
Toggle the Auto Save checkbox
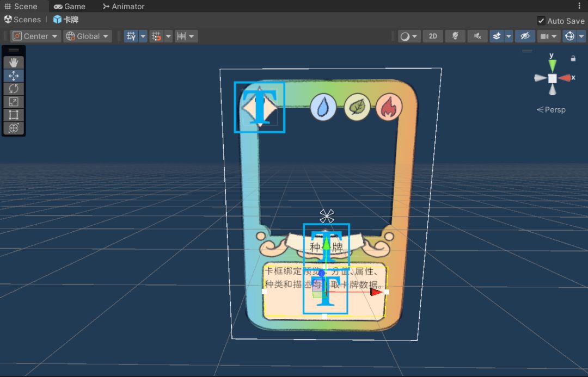click(541, 21)
